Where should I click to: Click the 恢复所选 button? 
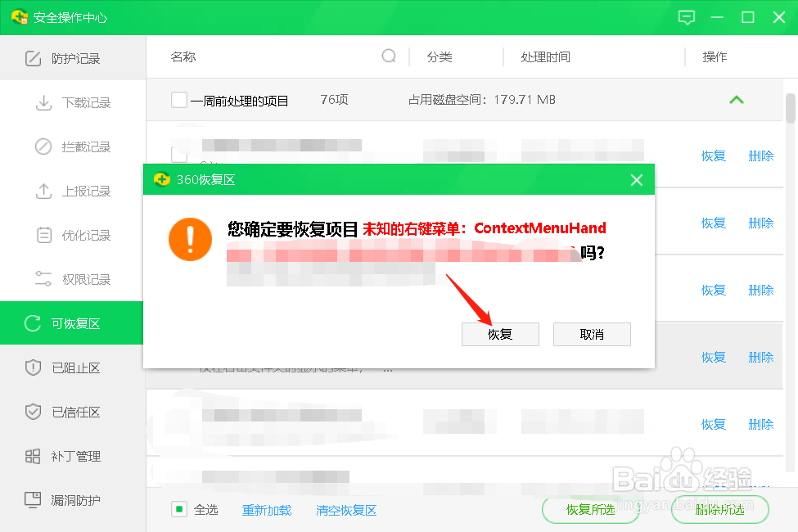[590, 510]
